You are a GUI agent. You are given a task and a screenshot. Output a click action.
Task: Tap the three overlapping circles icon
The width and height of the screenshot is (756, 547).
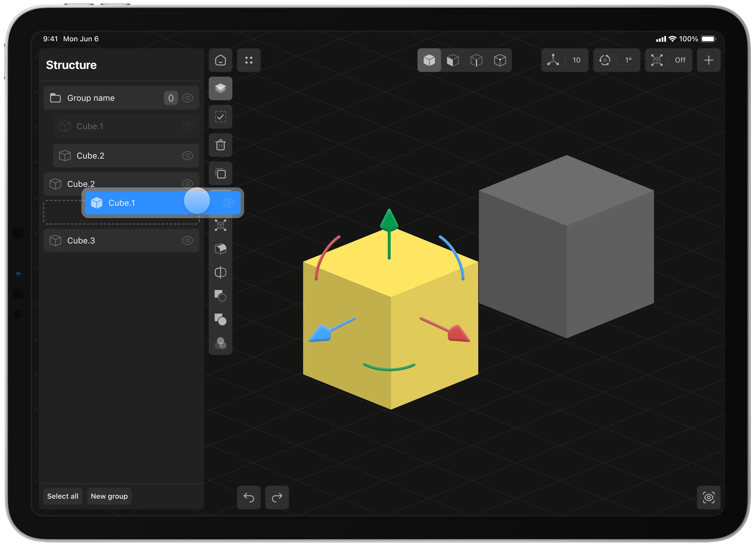pos(220,343)
